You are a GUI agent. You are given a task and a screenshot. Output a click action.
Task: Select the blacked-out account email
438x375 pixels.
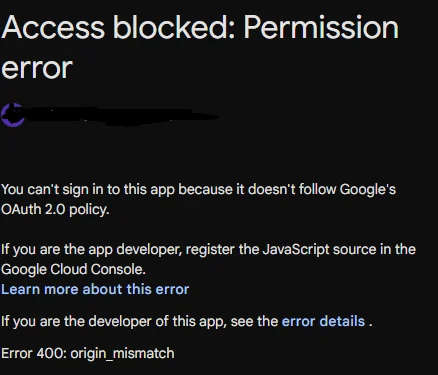click(122, 116)
